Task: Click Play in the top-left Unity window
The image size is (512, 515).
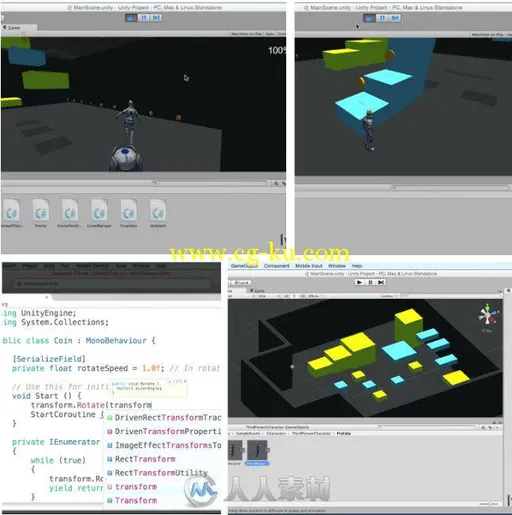Action: [x=131, y=18]
